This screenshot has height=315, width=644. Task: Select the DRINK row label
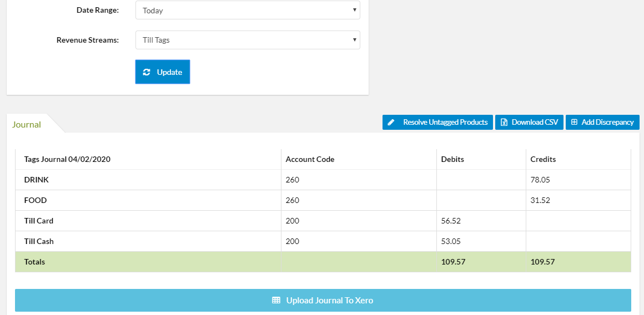click(x=37, y=180)
